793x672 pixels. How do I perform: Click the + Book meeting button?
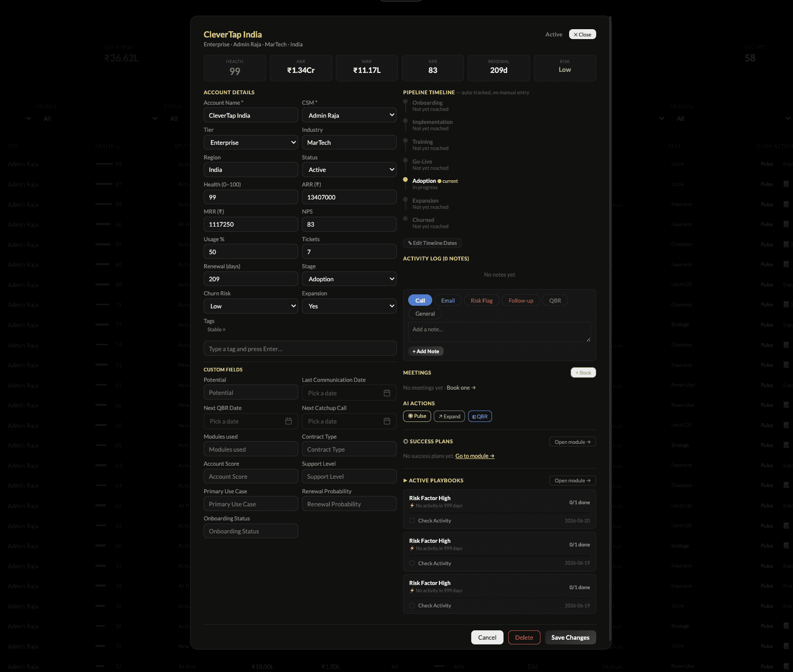click(x=583, y=372)
